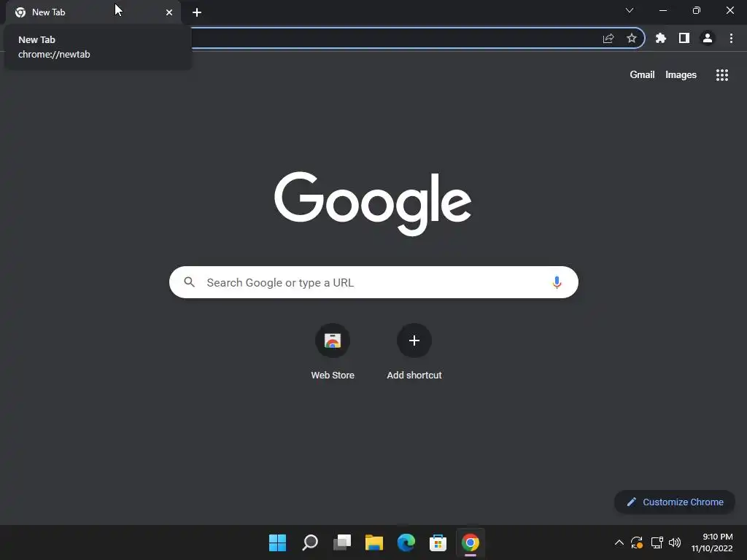747x560 pixels.
Task: Minimize the Chrome window
Action: coord(662,10)
